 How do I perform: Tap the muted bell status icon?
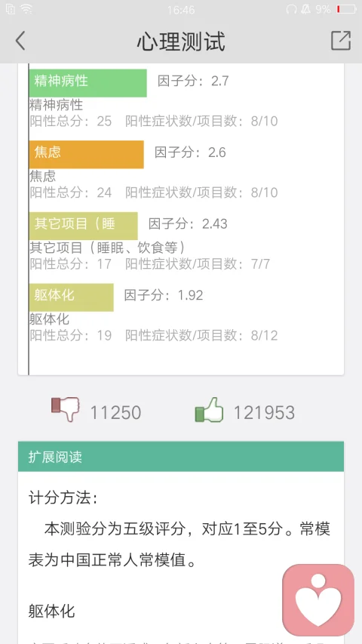pyautogui.click(x=305, y=9)
